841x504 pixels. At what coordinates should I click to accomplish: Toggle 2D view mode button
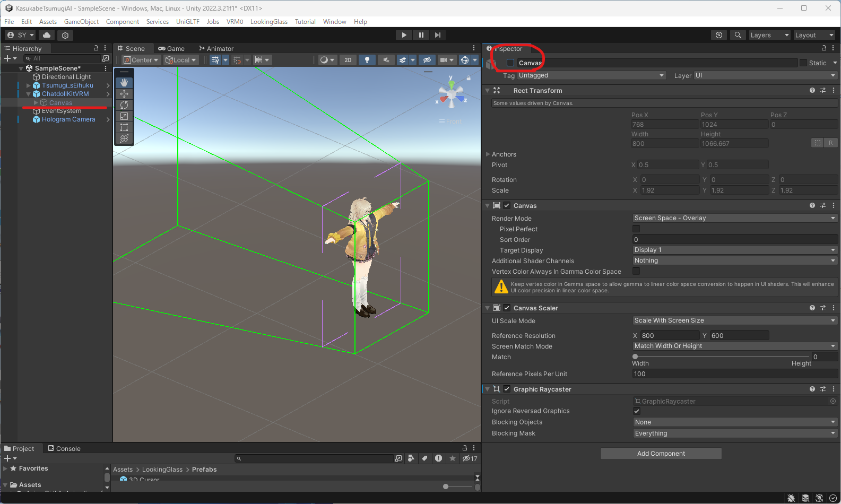(348, 60)
